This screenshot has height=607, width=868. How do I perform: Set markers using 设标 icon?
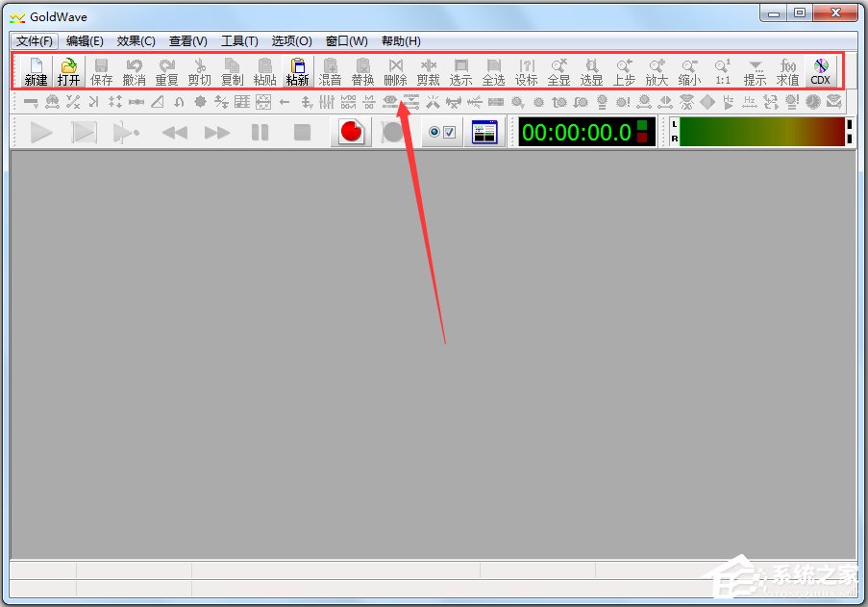(526, 71)
